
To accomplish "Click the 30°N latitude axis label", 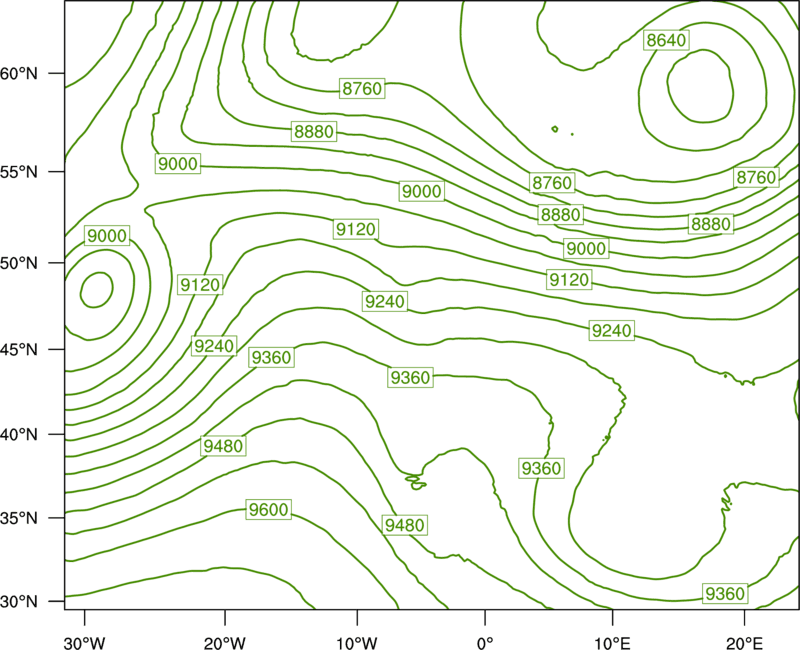I will click(x=18, y=602).
